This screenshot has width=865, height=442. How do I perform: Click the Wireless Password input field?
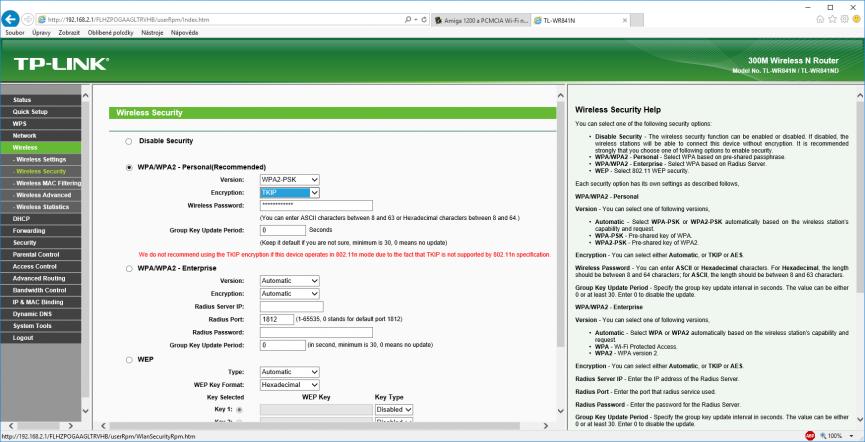314,204
